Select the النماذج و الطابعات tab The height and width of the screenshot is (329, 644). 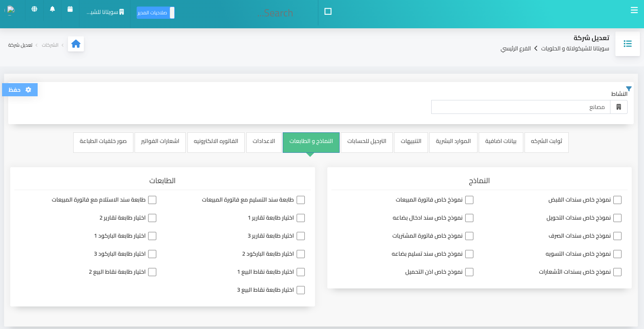(x=311, y=142)
